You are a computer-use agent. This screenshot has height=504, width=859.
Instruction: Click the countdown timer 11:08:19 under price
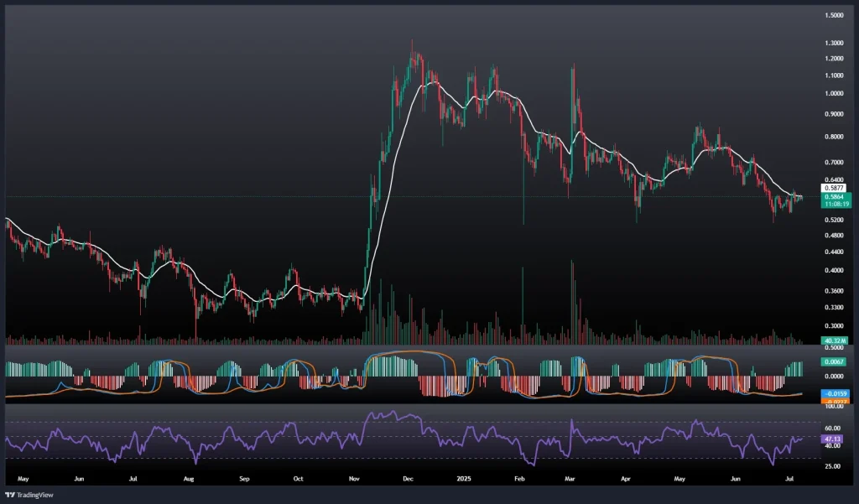point(833,204)
